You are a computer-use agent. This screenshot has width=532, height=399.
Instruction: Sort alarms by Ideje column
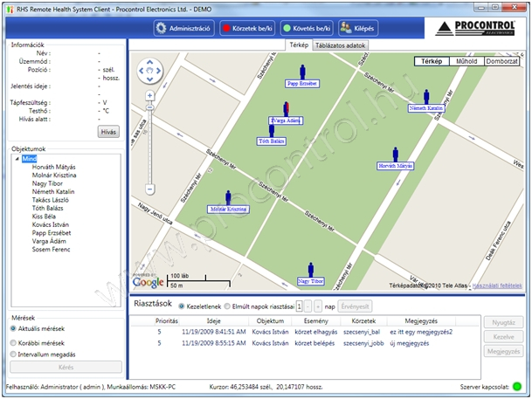214,321
